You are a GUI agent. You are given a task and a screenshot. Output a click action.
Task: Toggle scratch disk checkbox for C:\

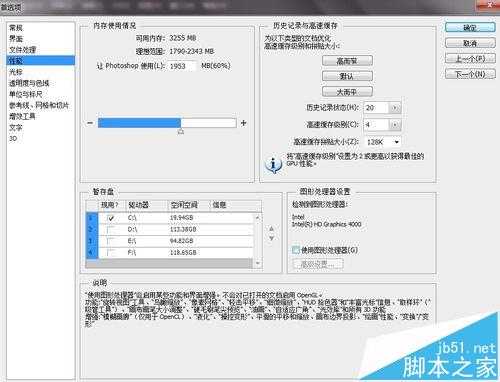click(111, 218)
